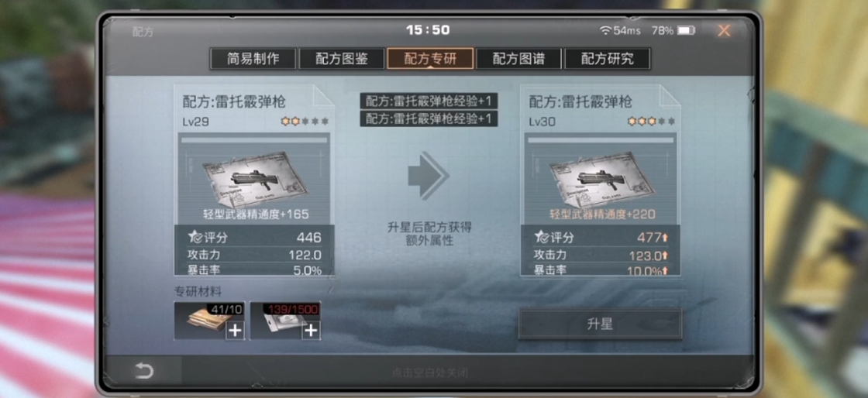The height and width of the screenshot is (398, 868).
Task: Click the 评分 rating icon on Lv29 card
Action: (196, 237)
